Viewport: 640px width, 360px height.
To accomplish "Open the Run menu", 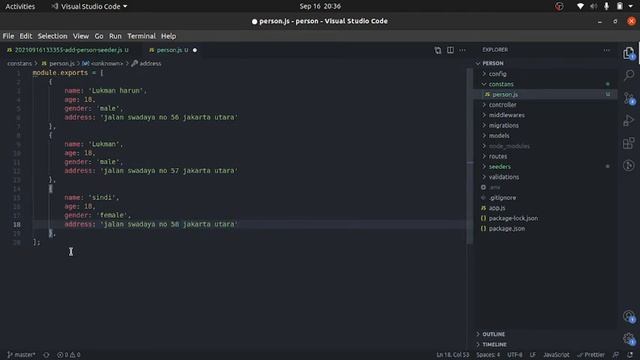I will 115,36.
